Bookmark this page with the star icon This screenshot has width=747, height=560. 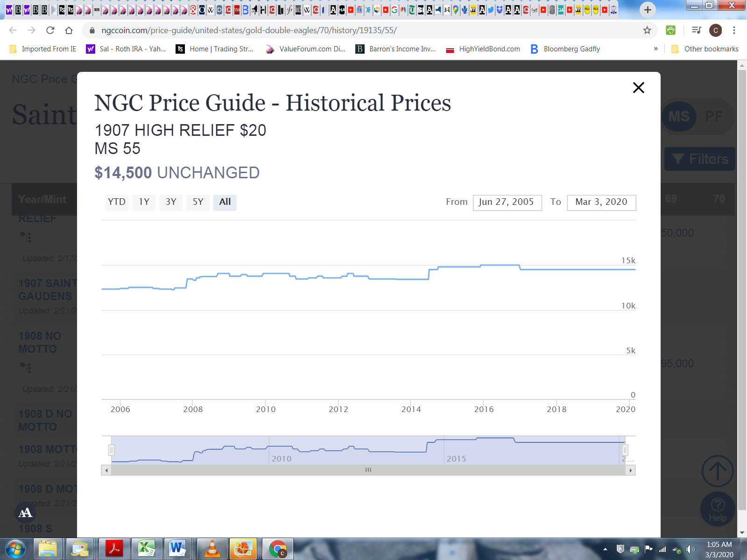[647, 30]
